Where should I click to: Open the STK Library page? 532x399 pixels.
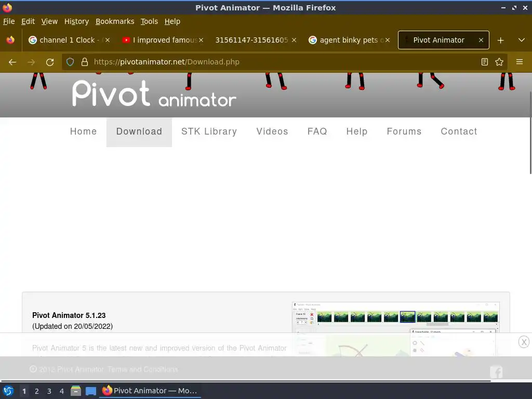point(209,131)
